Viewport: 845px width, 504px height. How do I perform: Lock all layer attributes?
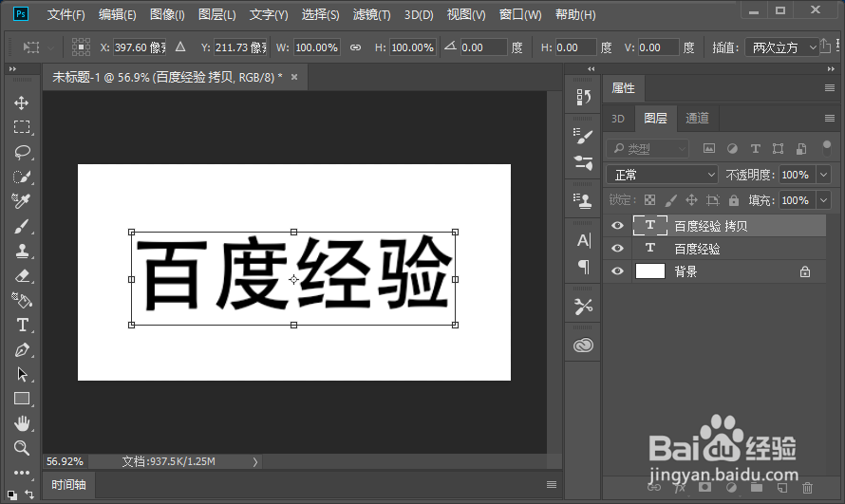[x=734, y=200]
